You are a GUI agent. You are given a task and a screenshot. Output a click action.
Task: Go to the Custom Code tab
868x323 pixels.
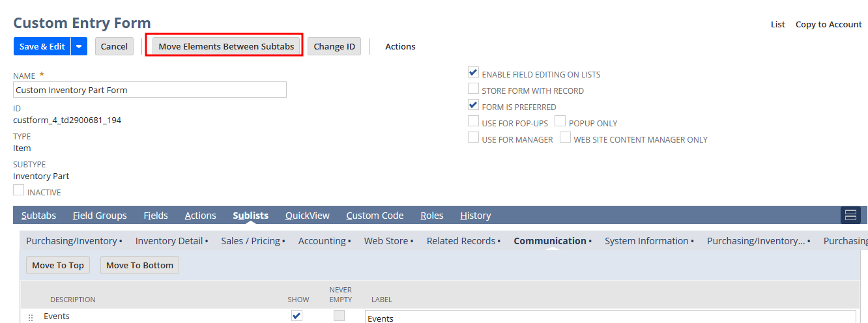click(375, 216)
